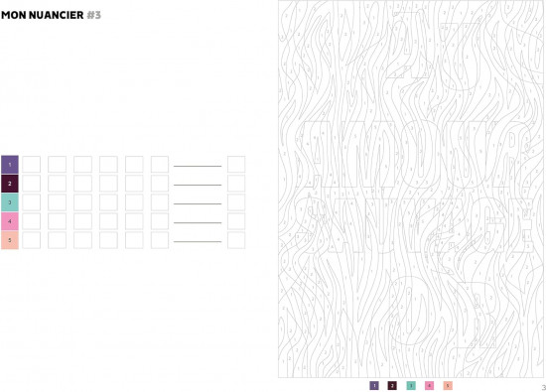This screenshot has width=546, height=392.
Task: Select pink color swatch 4 in the nuancier
Action: click(x=10, y=221)
